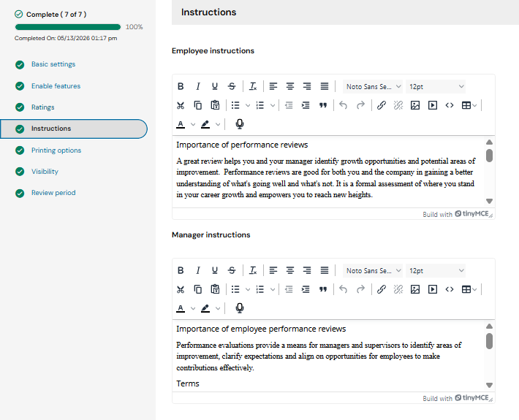Toggle underline in Manager instructions toolbar
Screen dimensions: 519x420
[214, 270]
